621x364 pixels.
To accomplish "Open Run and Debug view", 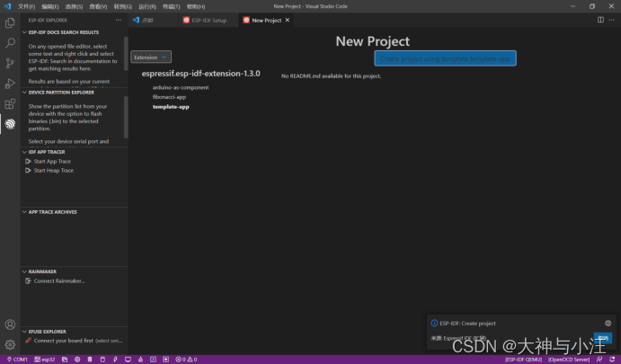I will pyautogui.click(x=10, y=84).
